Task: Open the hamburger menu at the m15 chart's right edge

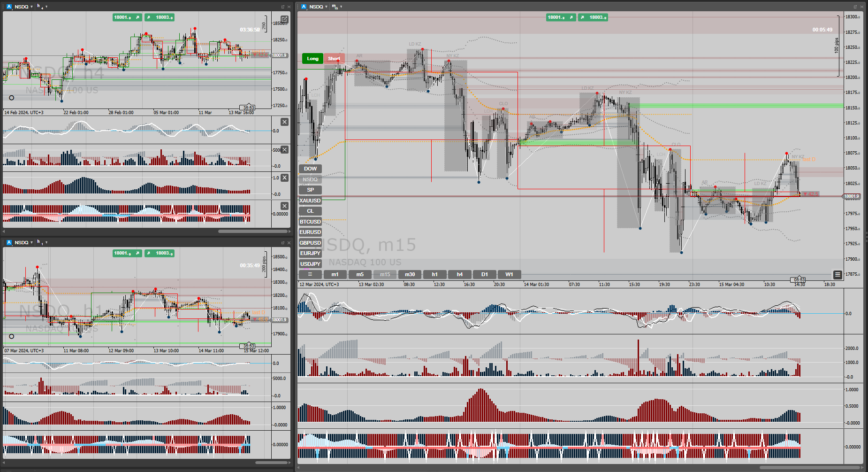Action: tap(838, 274)
